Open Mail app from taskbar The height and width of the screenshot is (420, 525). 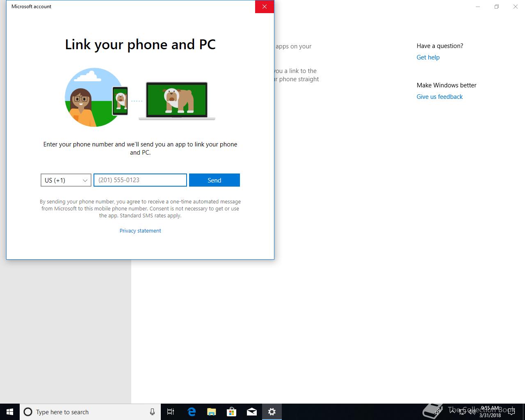pyautogui.click(x=252, y=412)
